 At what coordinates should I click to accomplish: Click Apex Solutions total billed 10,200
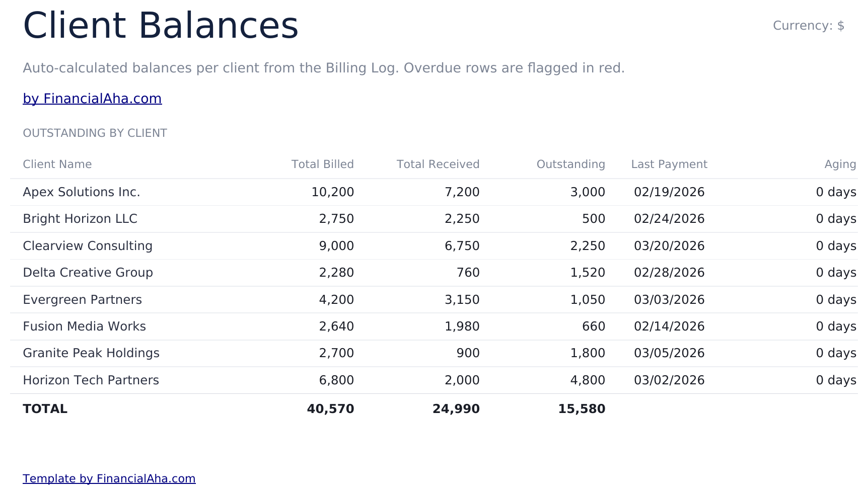333,192
